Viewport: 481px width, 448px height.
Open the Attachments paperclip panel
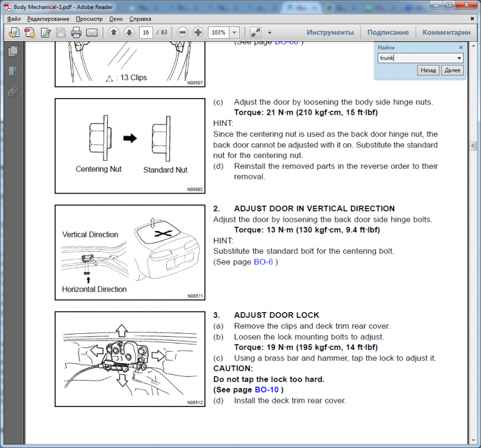coord(12,92)
